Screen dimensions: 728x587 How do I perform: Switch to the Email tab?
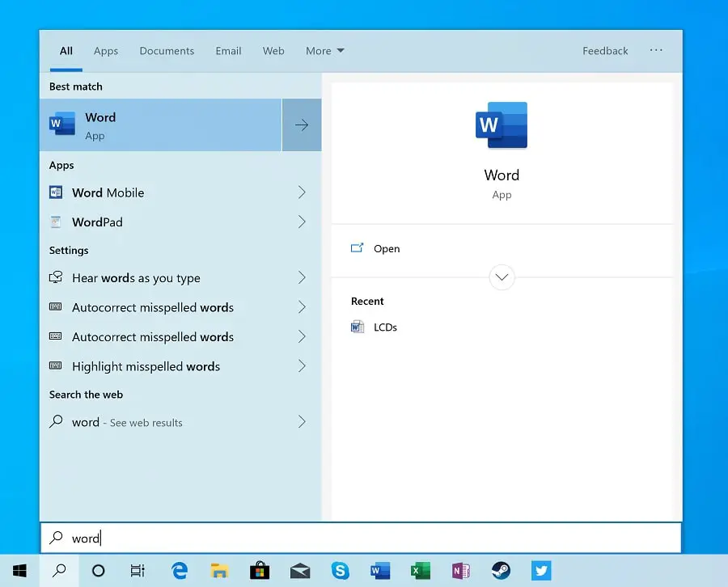[x=228, y=51]
